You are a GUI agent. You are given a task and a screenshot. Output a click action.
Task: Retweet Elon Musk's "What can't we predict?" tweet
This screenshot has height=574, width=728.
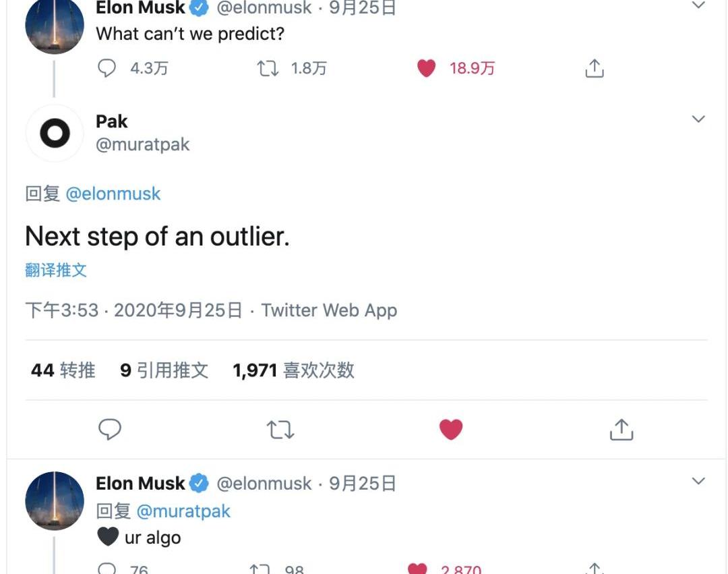[x=268, y=68]
